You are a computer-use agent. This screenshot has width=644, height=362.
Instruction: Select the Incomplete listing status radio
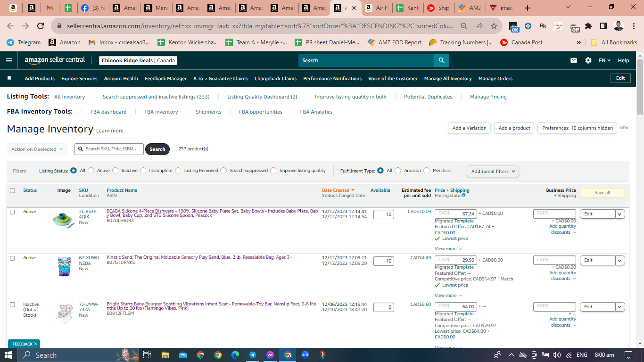(x=143, y=171)
